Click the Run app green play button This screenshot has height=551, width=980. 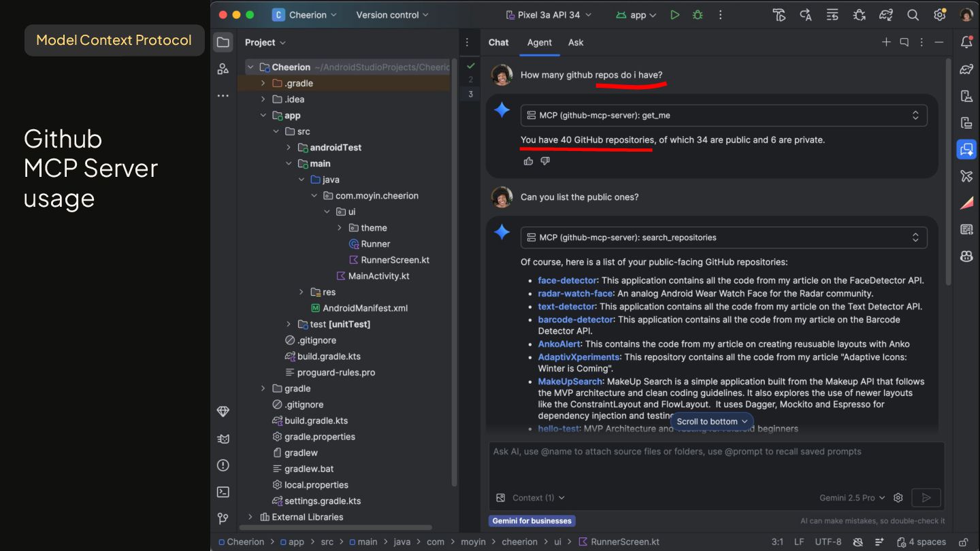(674, 15)
